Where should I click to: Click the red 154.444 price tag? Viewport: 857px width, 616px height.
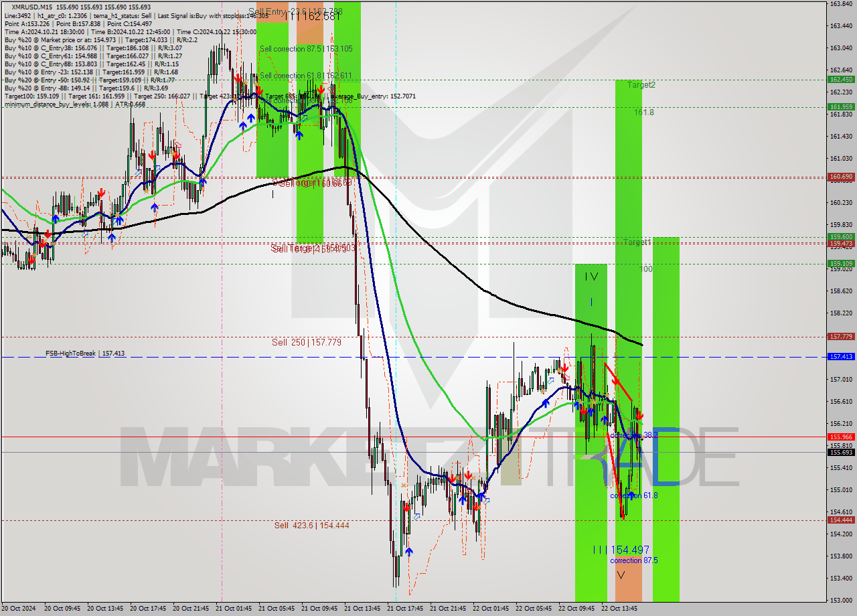pyautogui.click(x=841, y=520)
